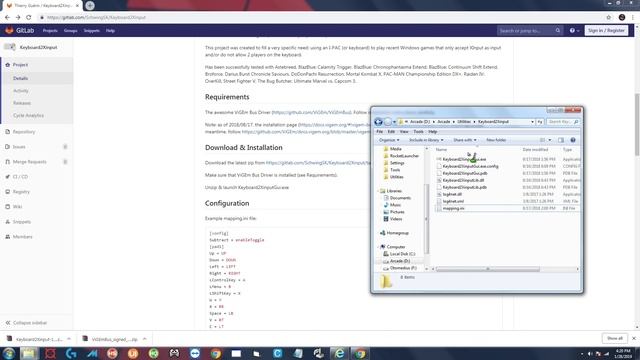Open the Explorer Edit menu
Viewport: 640px width, 360px height.
(391, 132)
